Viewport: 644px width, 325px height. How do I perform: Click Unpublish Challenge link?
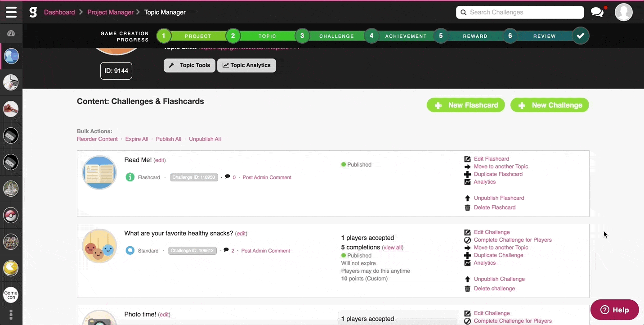point(499,279)
